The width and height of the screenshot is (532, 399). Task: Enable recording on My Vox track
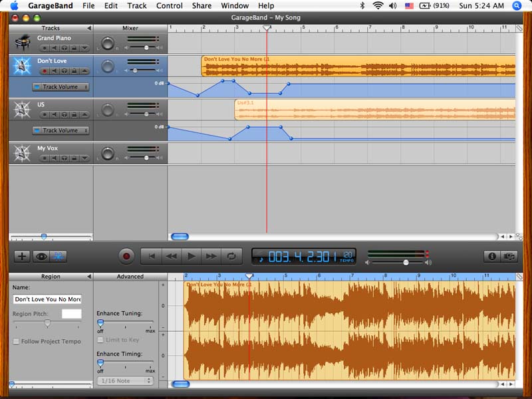[45, 158]
